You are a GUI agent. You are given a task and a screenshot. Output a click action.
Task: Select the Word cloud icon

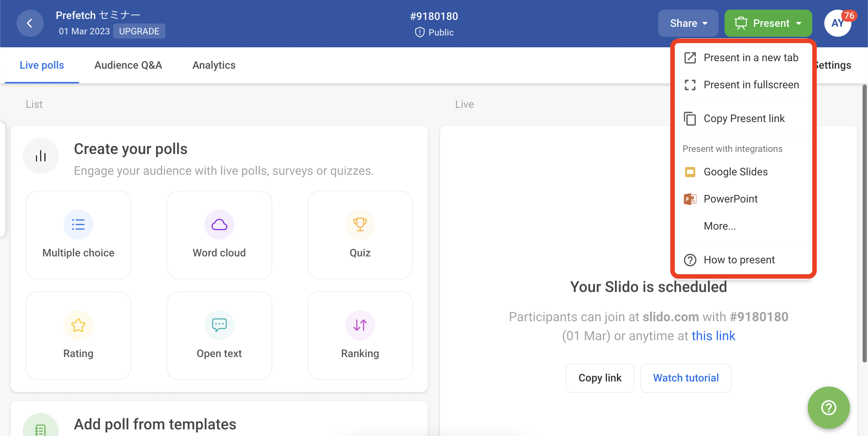219,224
